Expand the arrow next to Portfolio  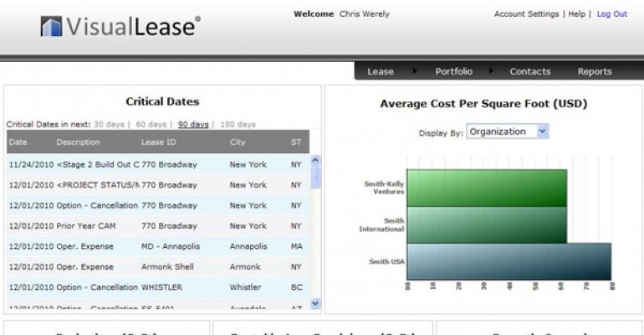(491, 70)
